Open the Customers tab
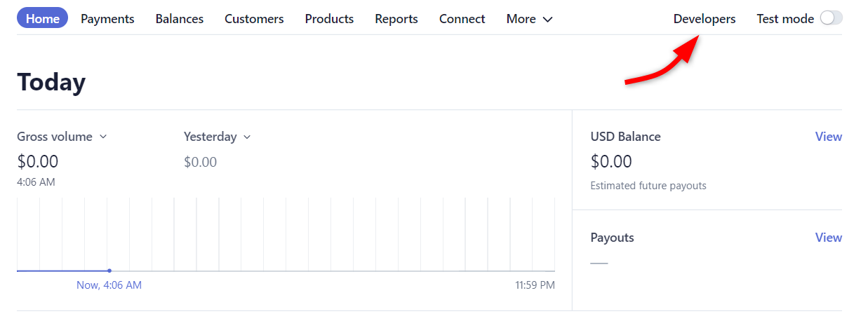The height and width of the screenshot is (335, 868). coord(254,19)
